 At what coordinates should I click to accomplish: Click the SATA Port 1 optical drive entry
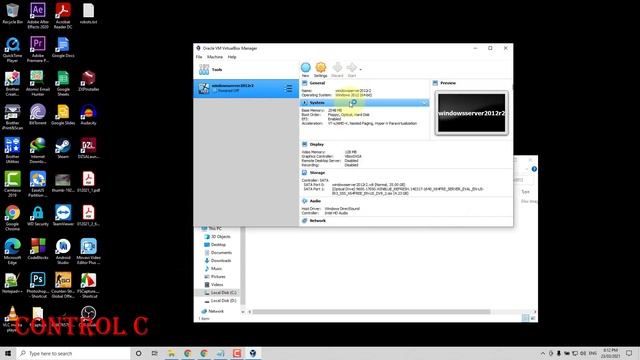tap(408, 191)
